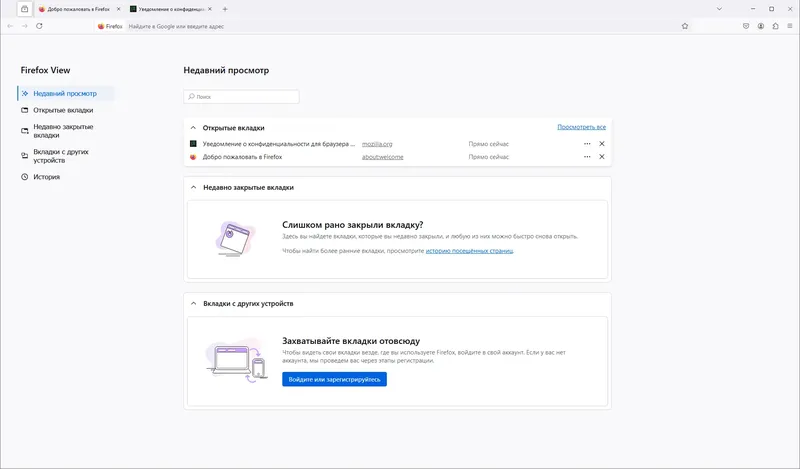Select "Открытые вкладки" in the sidebar
Screen dimensions: 800x469
pos(62,110)
